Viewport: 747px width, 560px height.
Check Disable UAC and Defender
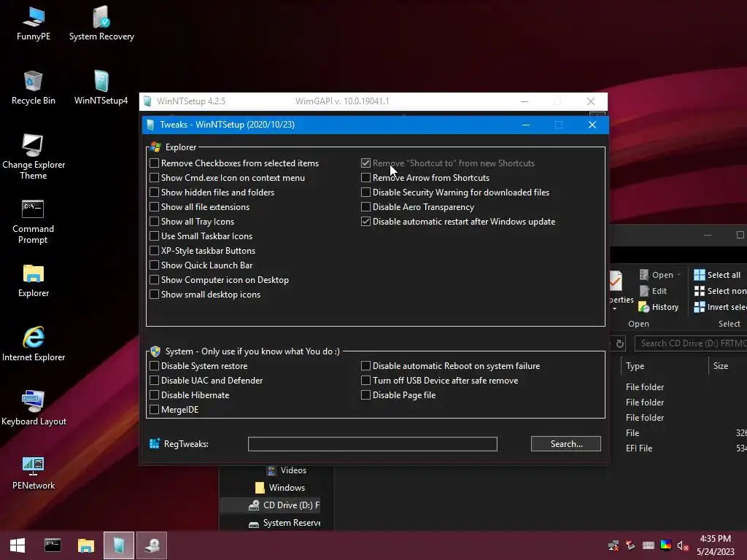155,381
